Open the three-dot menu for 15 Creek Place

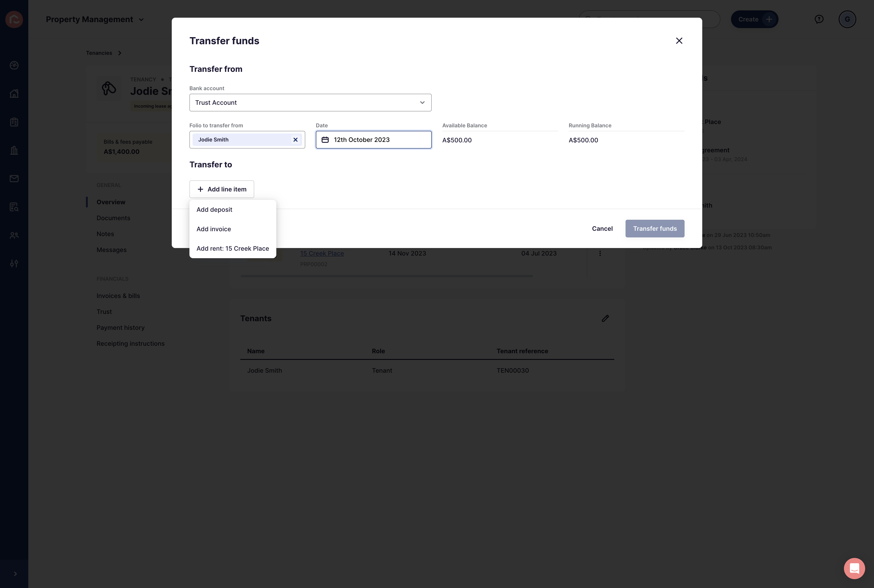[x=600, y=253]
